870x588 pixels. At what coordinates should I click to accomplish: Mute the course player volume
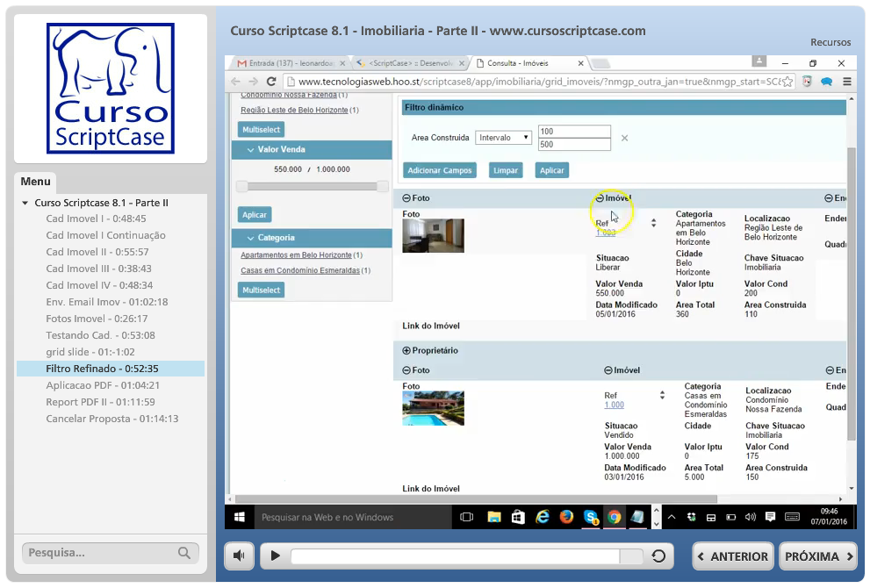pos(239,556)
